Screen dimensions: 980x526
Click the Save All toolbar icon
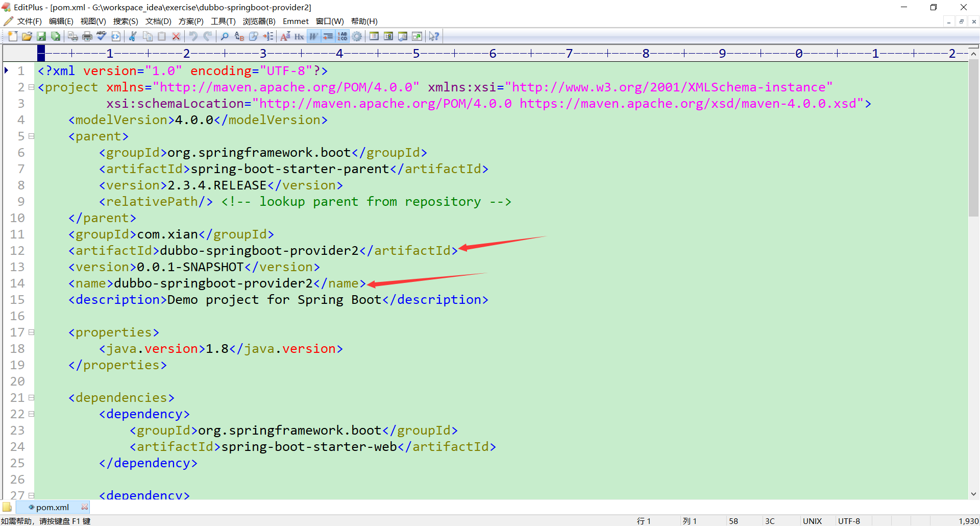click(56, 36)
